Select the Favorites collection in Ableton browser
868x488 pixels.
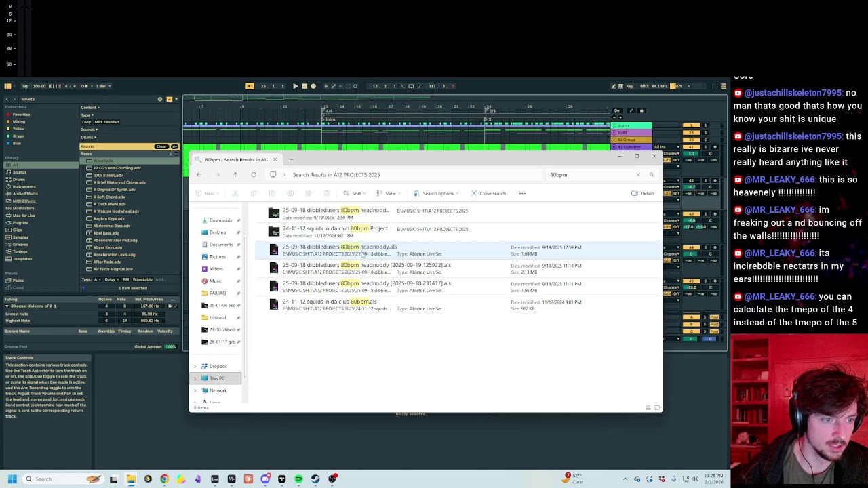point(20,115)
